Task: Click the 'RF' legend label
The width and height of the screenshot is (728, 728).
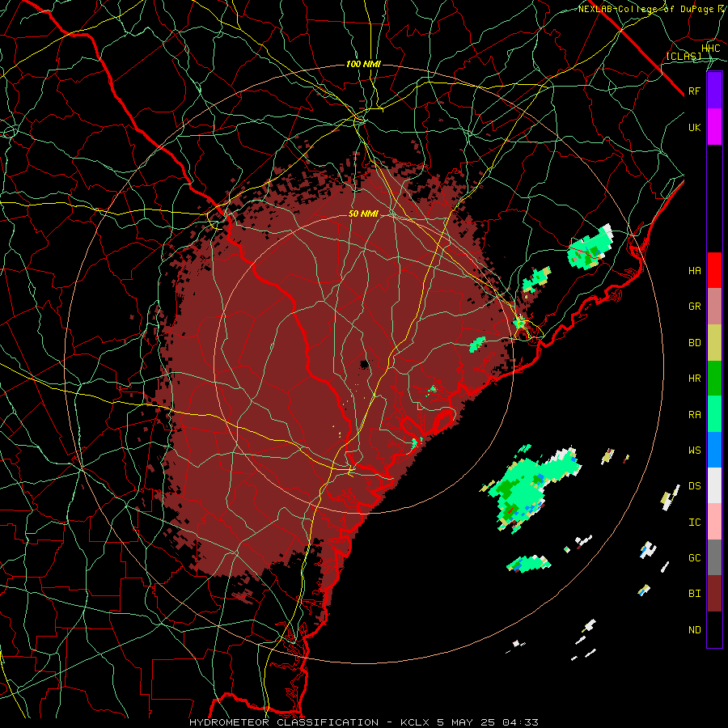Action: (694, 91)
